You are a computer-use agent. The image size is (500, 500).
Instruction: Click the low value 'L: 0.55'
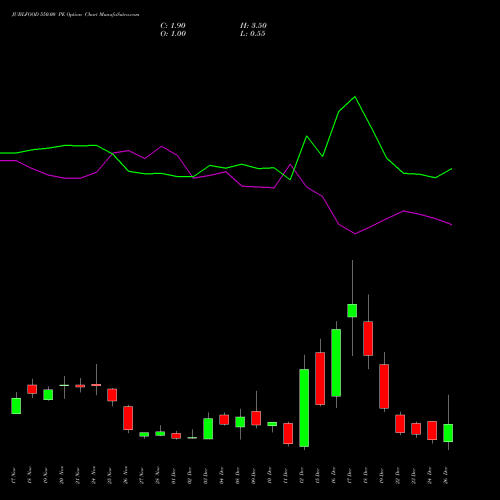(x=253, y=34)
